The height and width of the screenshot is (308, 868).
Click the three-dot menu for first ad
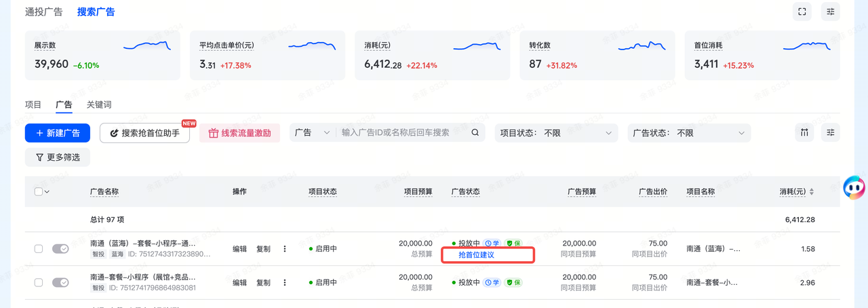[285, 249]
